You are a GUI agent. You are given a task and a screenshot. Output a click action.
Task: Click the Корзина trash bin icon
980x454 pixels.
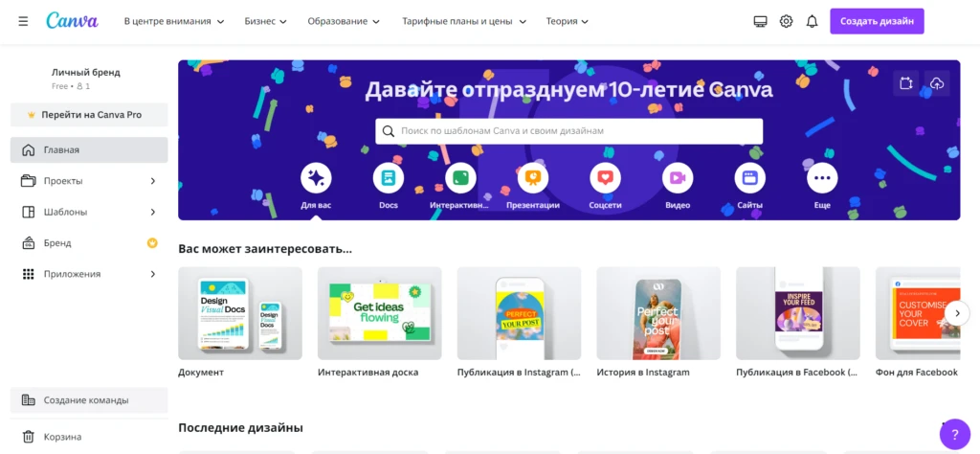(28, 437)
